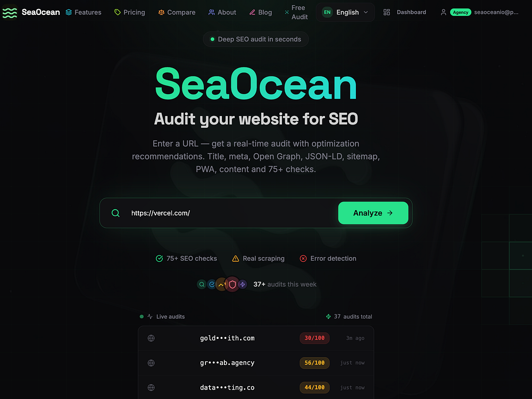Click the purple lightning avatar icon
This screenshot has height=399, width=532.
[243, 284]
